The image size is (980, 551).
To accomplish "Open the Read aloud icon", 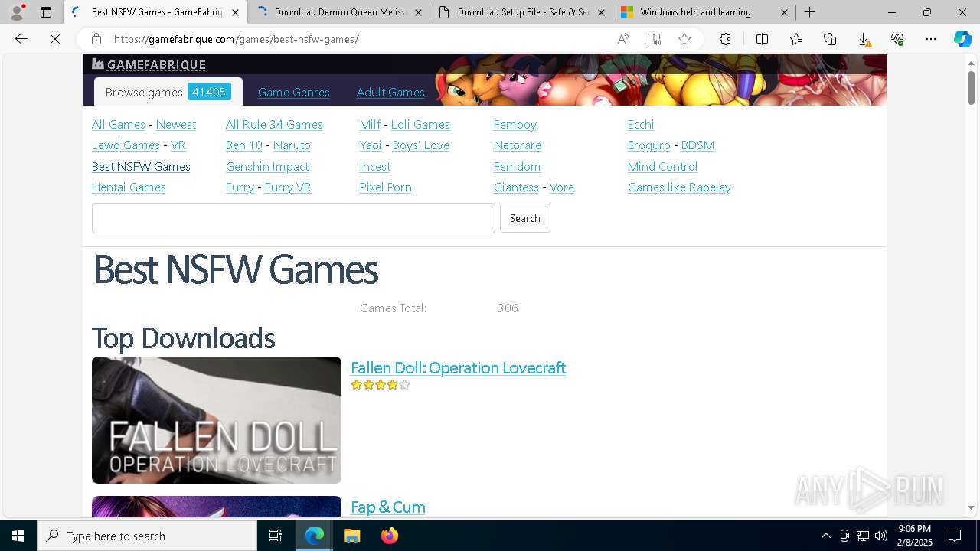I will (x=623, y=39).
